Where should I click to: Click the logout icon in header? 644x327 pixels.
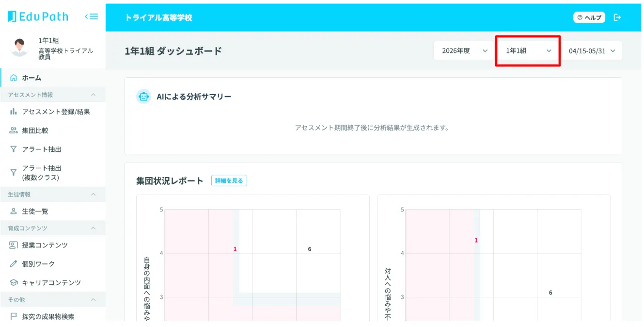click(617, 17)
